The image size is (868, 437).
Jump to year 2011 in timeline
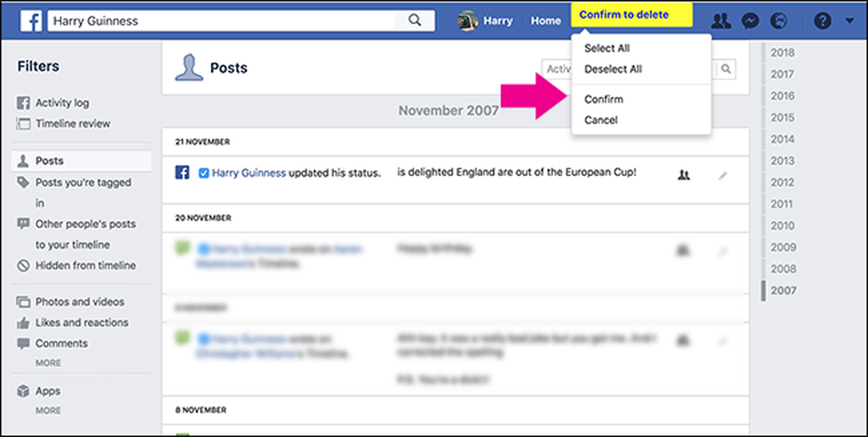click(782, 204)
